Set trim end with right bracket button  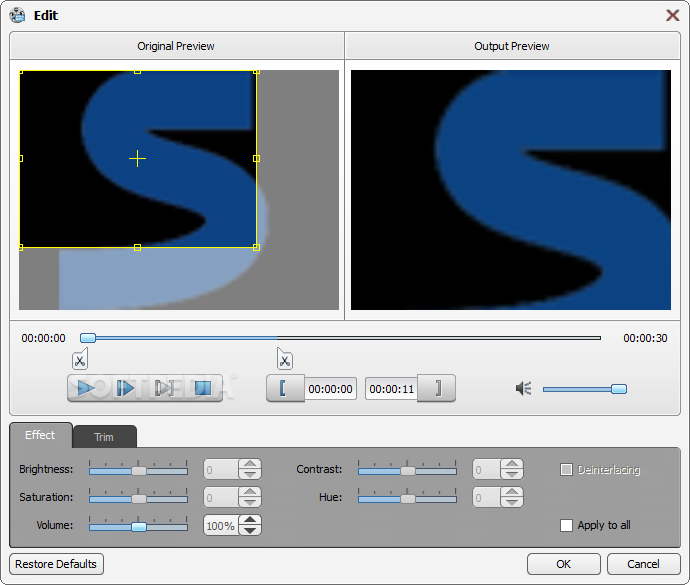(436, 388)
